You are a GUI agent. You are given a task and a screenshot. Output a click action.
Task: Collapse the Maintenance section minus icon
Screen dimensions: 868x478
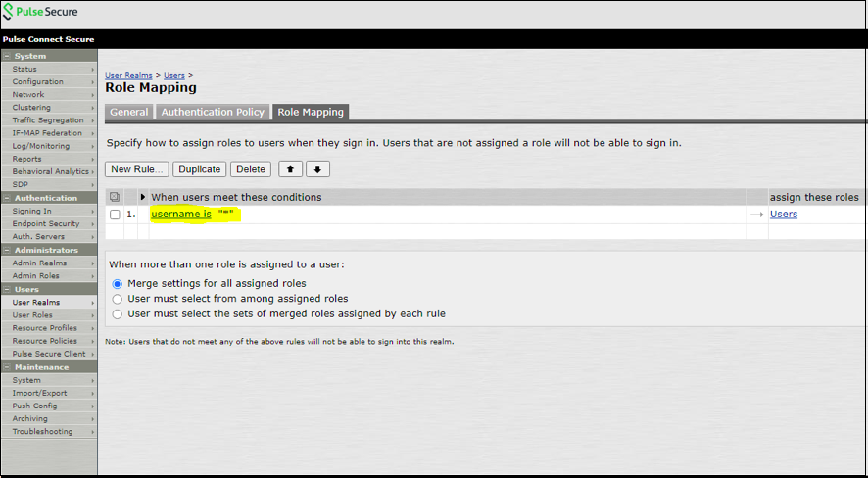(7, 367)
